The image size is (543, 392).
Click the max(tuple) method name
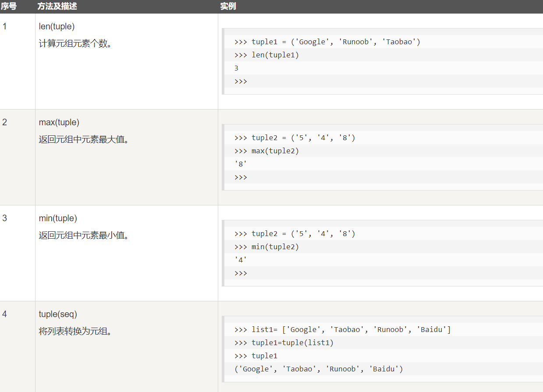coord(59,122)
